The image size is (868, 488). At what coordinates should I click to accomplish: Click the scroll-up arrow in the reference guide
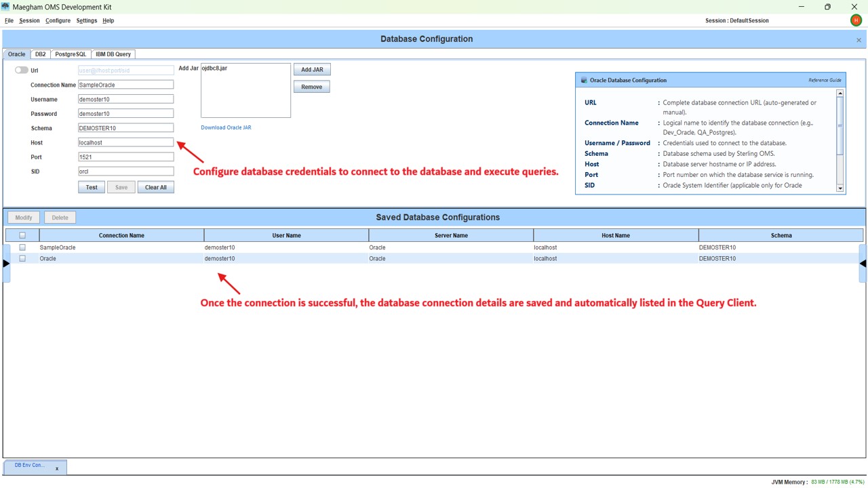[x=840, y=93]
